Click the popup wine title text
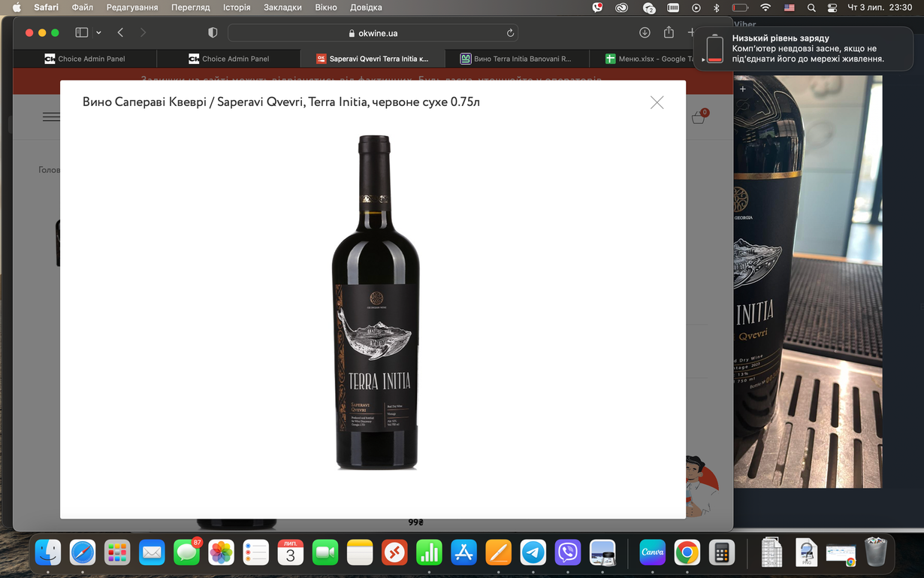This screenshot has width=924, height=578. [281, 101]
